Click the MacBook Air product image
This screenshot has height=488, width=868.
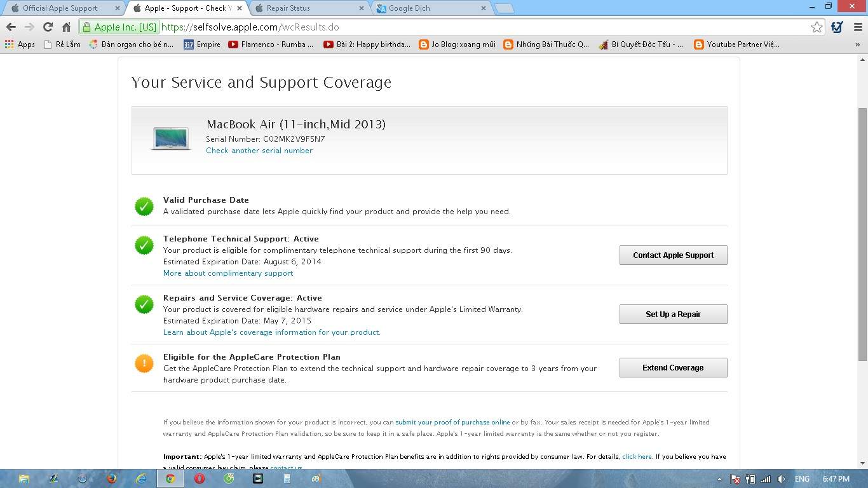click(171, 139)
